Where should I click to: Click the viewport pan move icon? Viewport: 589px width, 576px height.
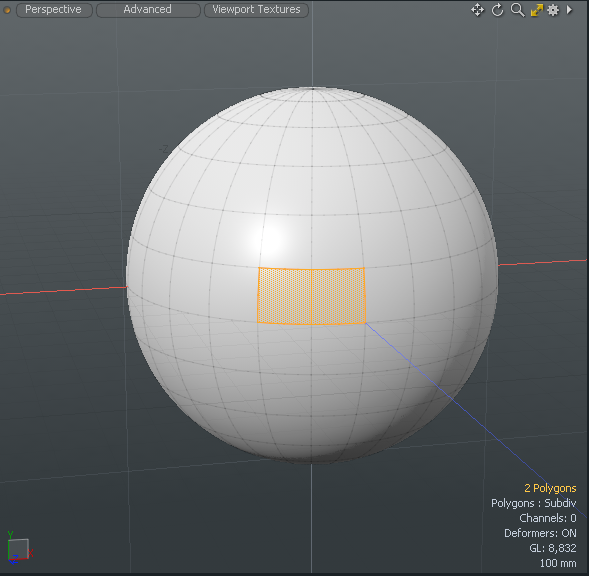click(x=477, y=10)
